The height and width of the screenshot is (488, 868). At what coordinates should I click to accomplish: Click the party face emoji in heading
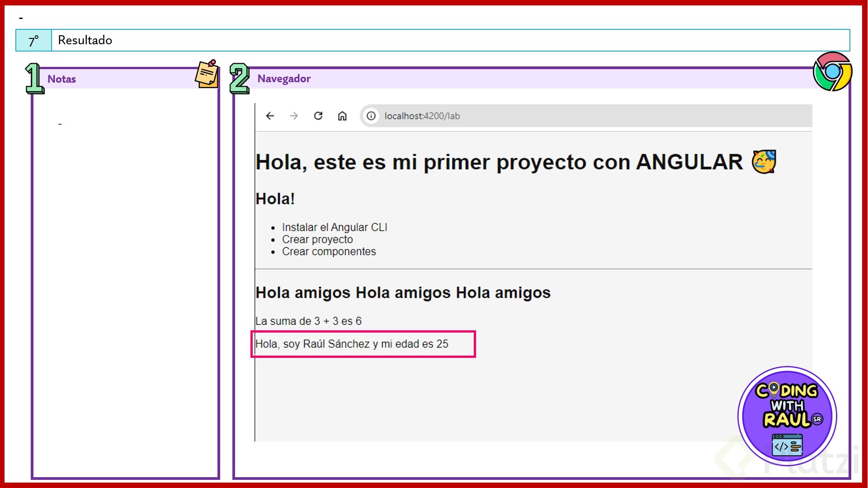(764, 162)
